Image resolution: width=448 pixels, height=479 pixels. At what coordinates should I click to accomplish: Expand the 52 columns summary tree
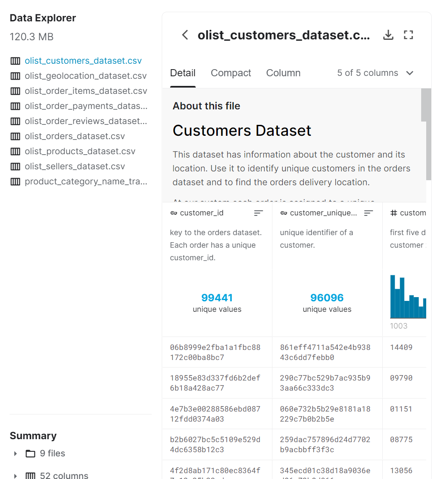pos(15,476)
